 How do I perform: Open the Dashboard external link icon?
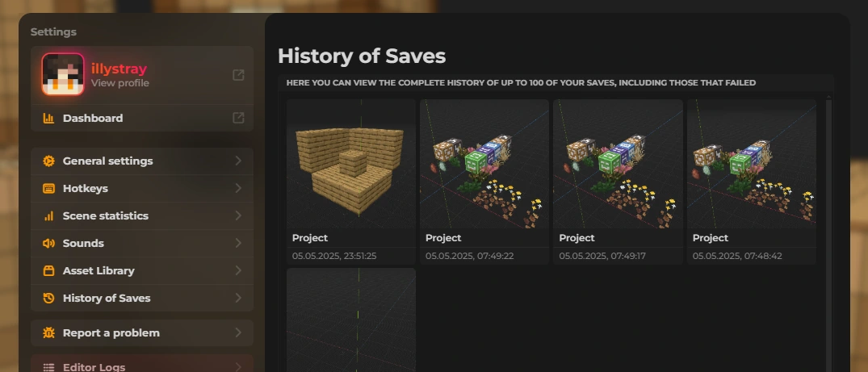[x=238, y=118]
